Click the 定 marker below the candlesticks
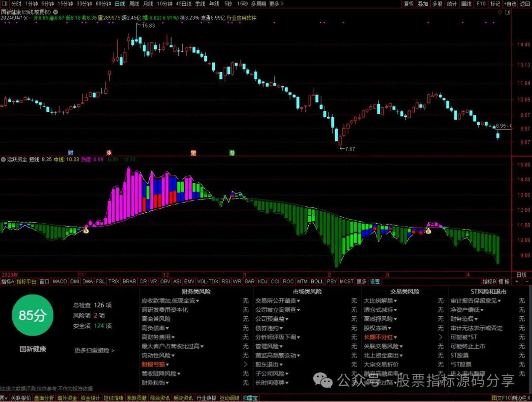This screenshot has width=532, height=402. pos(193,153)
